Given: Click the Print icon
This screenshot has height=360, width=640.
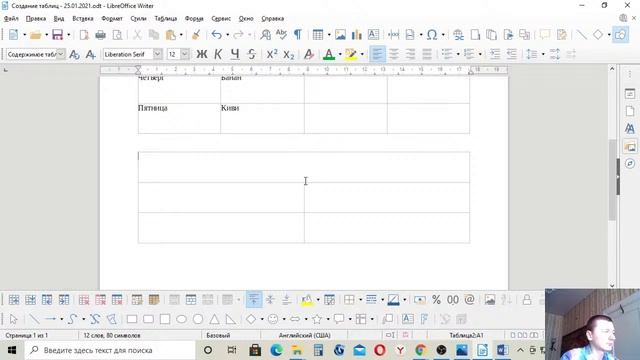Looking at the screenshot, I should (x=100, y=35).
